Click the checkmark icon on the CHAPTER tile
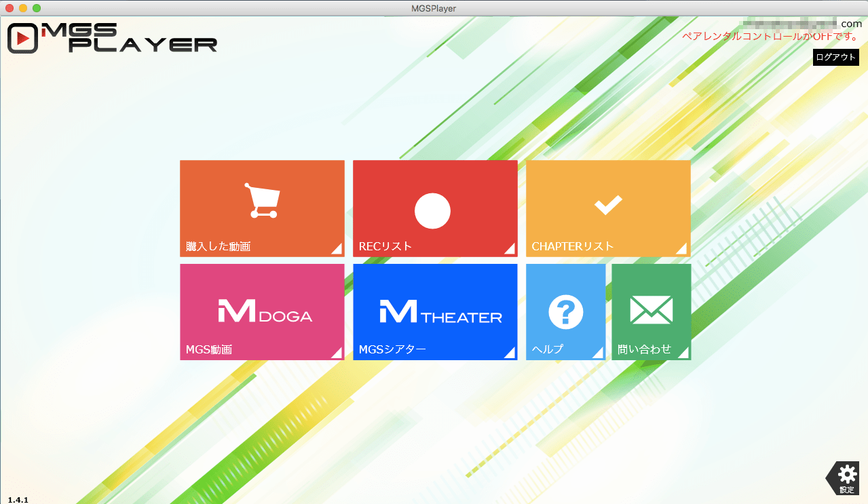This screenshot has width=868, height=504. click(609, 205)
